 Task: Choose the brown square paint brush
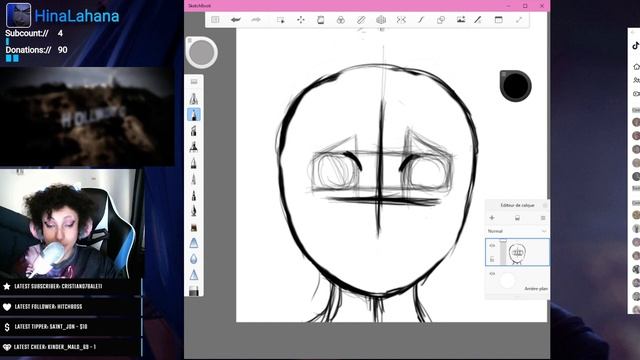[x=194, y=227]
